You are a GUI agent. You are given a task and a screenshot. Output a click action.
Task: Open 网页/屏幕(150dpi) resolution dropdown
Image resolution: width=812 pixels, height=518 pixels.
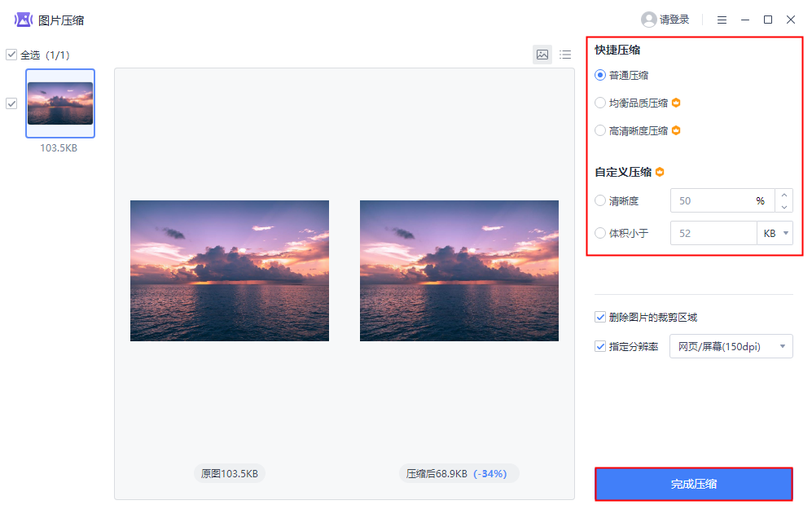(x=731, y=346)
